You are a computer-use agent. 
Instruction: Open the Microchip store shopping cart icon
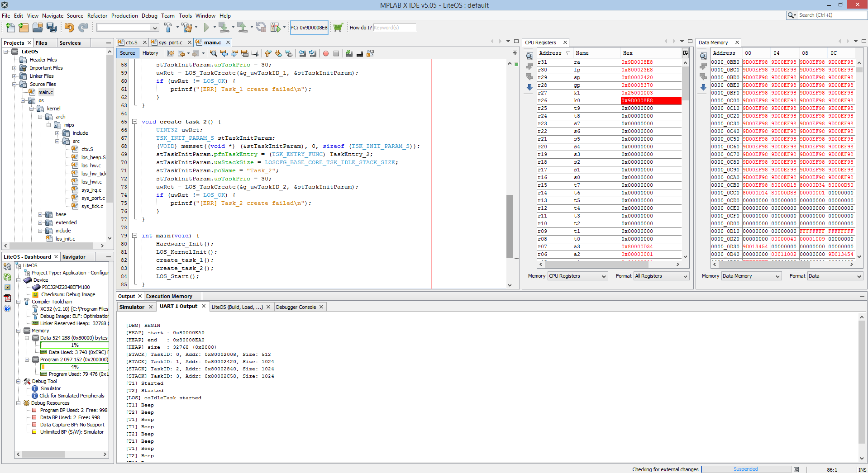click(338, 28)
